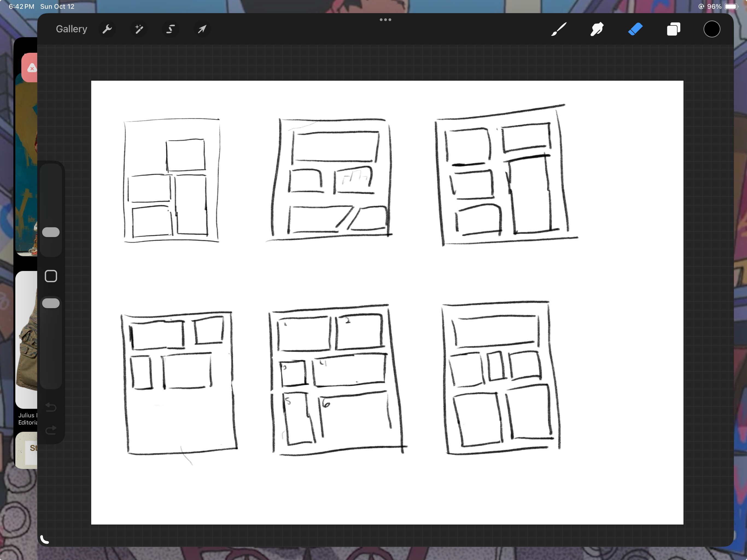Redo the stroke with the sidebar arrow
Viewport: 747px width, 560px height.
tap(51, 430)
